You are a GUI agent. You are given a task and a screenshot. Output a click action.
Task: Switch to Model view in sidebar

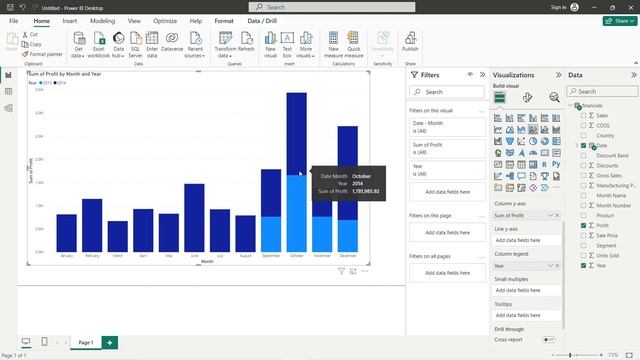[8, 108]
